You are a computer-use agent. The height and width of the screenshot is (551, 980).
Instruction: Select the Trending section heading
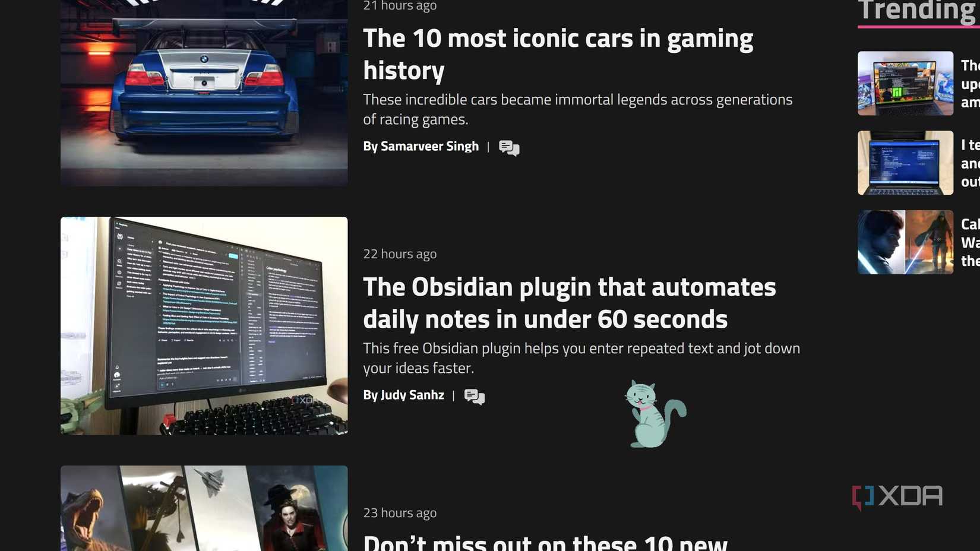(918, 11)
